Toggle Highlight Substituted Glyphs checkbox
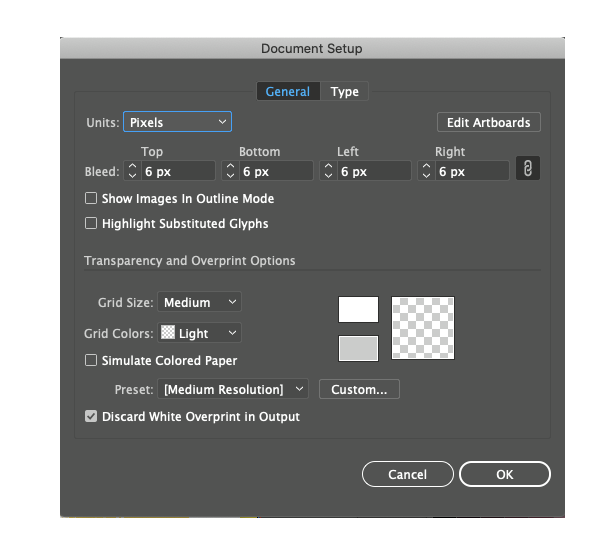The image size is (601, 542). coord(92,224)
